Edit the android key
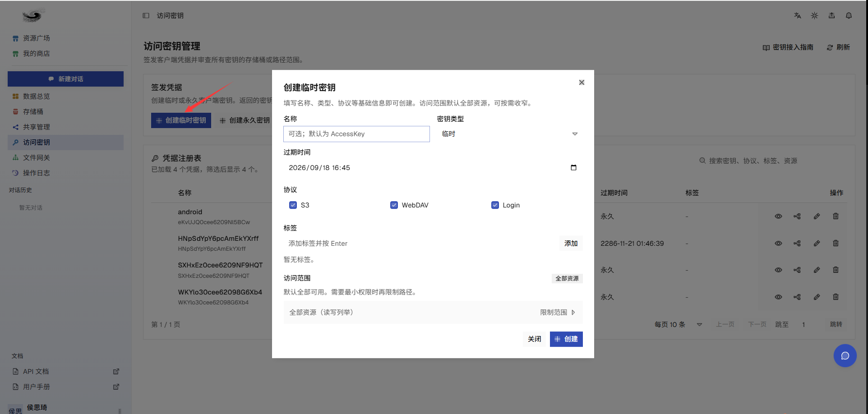 817,216
